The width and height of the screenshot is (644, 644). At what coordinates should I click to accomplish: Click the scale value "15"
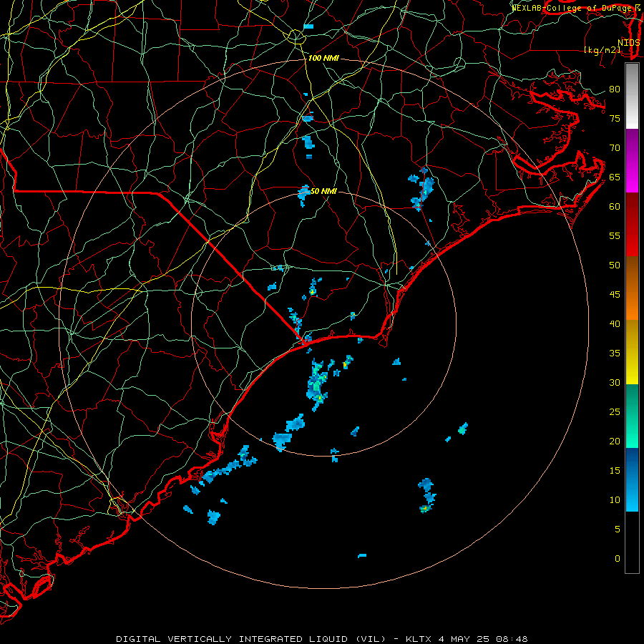pyautogui.click(x=615, y=471)
